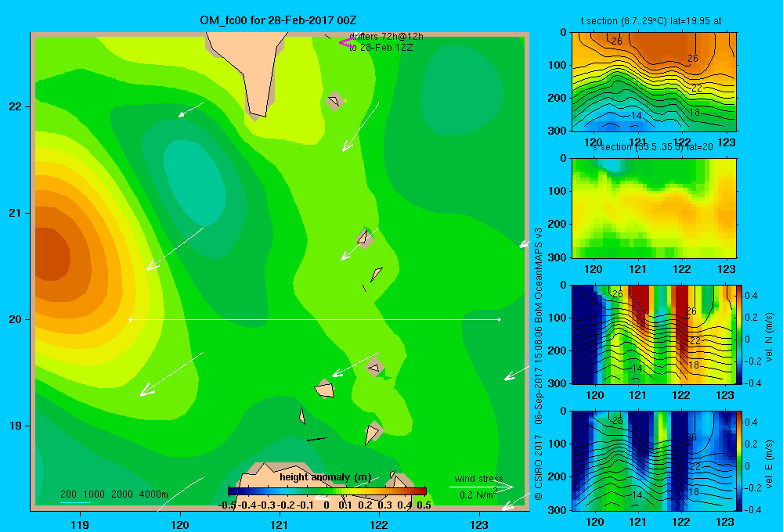This screenshot has height=532, width=783.
Task: Click longitude label 122 on main map axis
Action: tap(379, 524)
